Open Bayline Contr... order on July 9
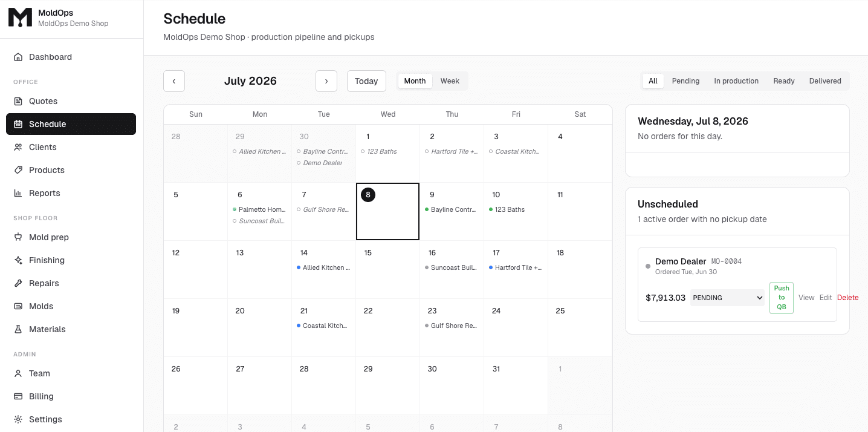This screenshot has width=868, height=432. [x=452, y=209]
